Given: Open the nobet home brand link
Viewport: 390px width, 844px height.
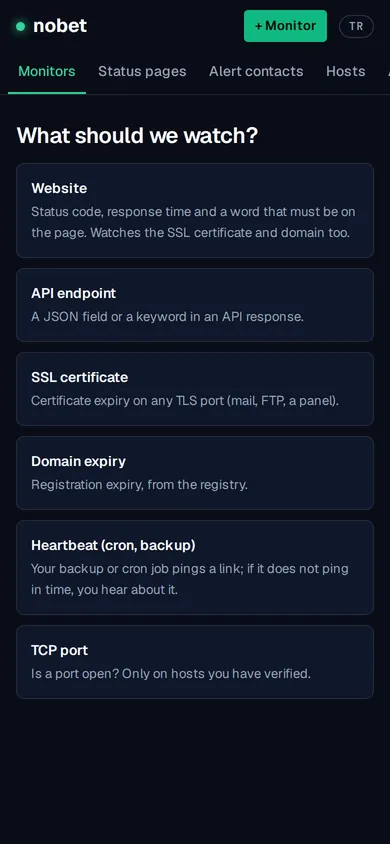Looking at the screenshot, I should pyautogui.click(x=52, y=26).
